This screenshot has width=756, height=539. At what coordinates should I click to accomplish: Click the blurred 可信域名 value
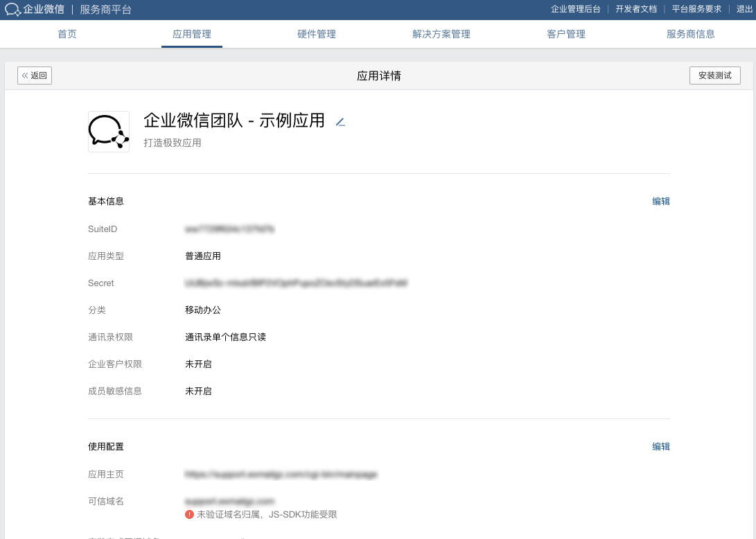[x=229, y=502]
